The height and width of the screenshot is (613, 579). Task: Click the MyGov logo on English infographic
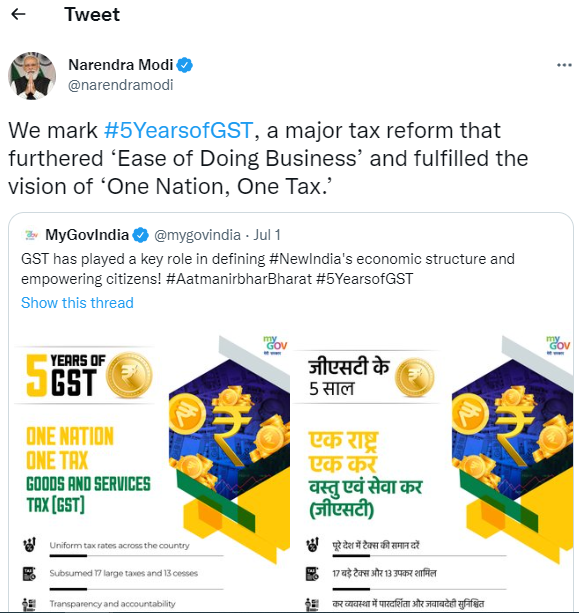[x=275, y=345]
